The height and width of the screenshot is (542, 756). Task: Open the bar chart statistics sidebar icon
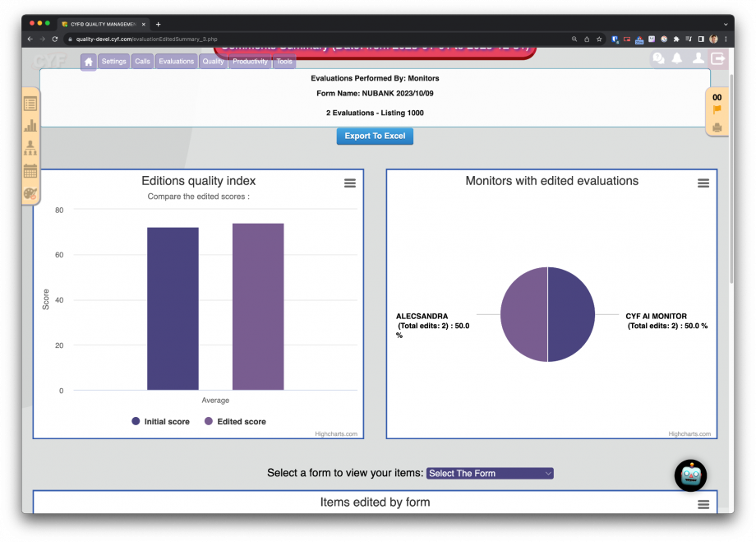point(30,125)
